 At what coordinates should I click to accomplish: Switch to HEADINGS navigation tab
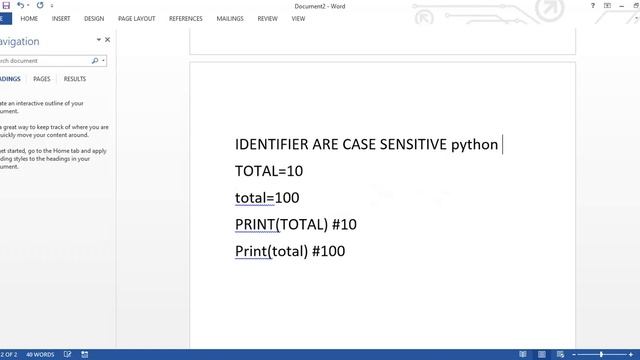[10, 79]
